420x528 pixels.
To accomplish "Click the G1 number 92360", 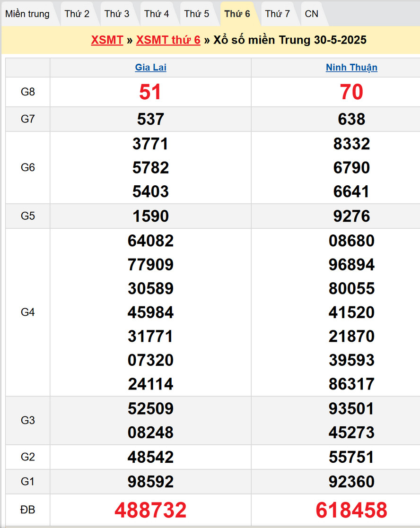I will click(351, 482).
